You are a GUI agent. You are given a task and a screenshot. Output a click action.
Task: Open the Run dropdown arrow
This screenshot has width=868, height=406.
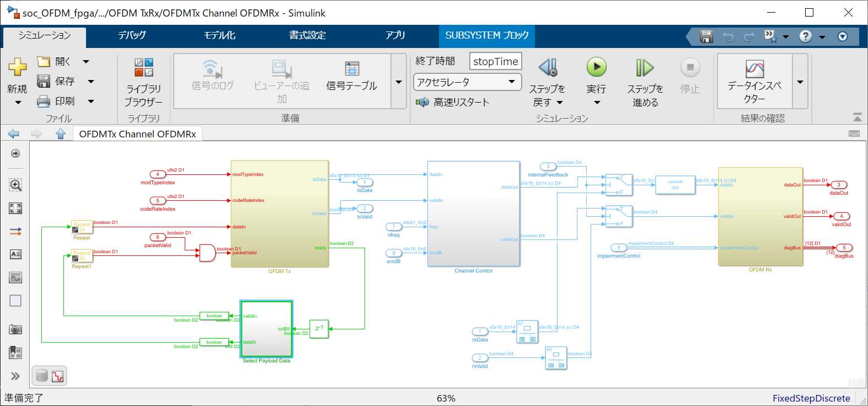[x=597, y=103]
